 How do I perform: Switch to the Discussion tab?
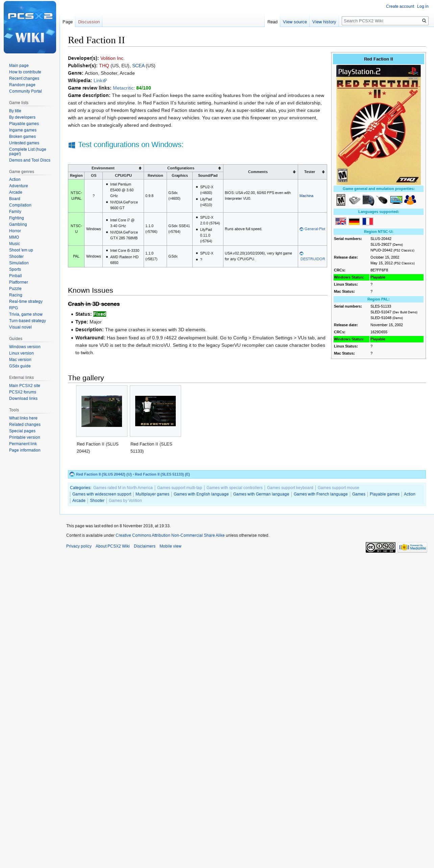(x=89, y=22)
